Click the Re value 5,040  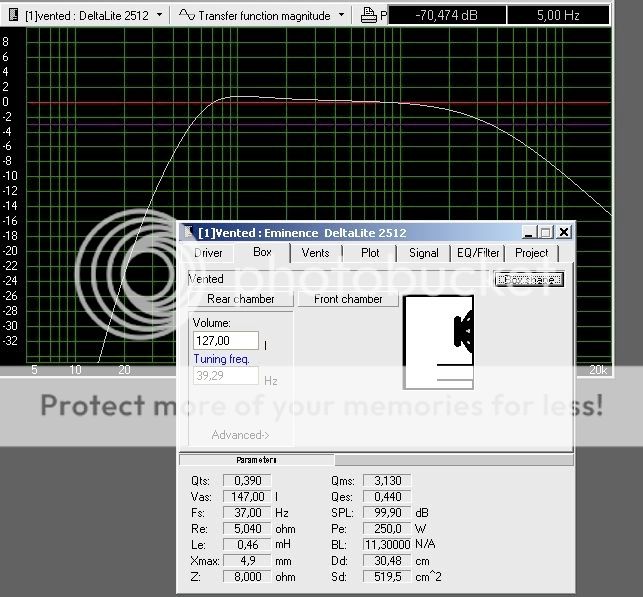point(247,529)
